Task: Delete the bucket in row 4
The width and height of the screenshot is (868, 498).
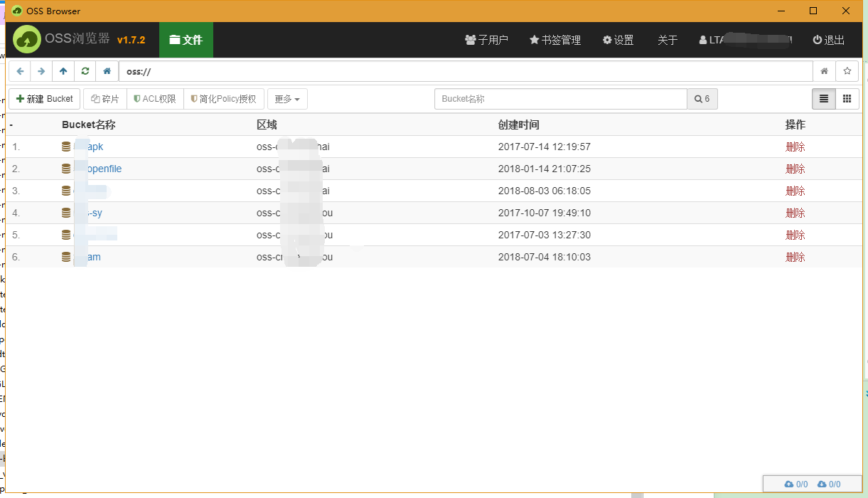Action: (795, 213)
